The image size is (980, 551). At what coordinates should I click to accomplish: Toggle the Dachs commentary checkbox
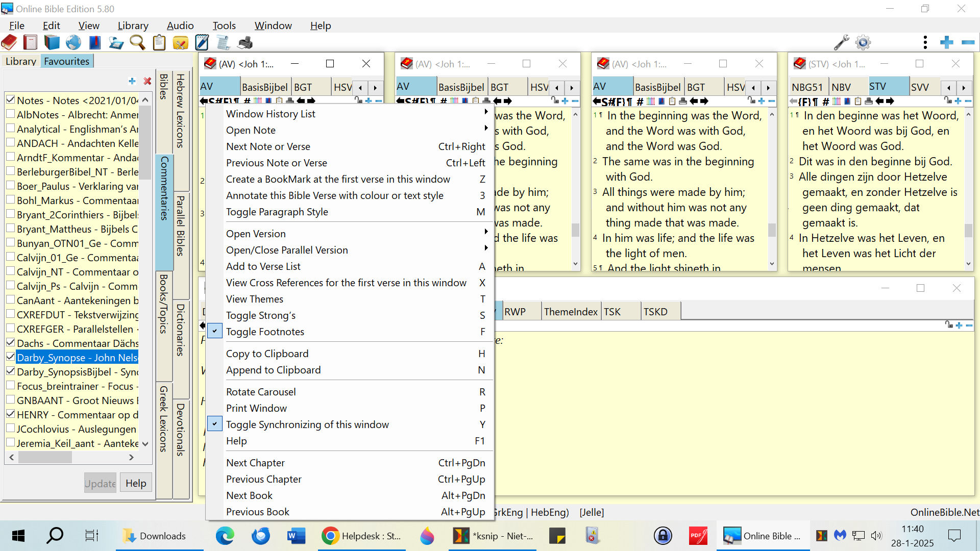[x=10, y=343]
